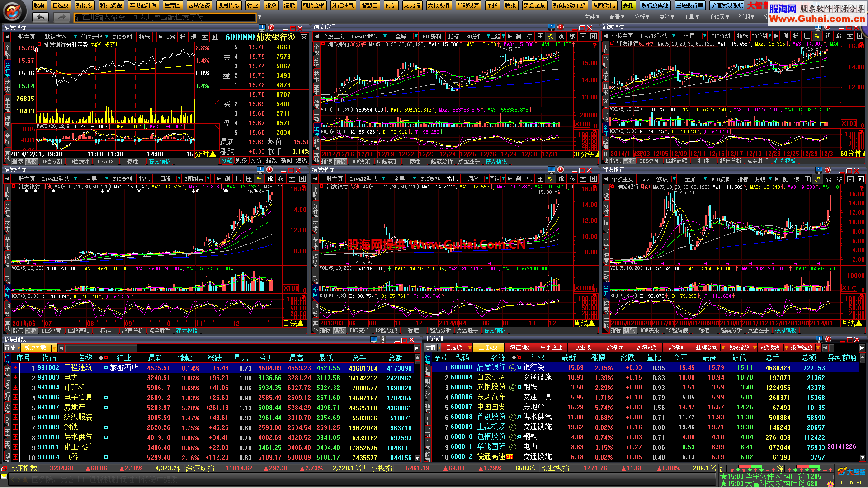868x488 pixels.
Task: Toggle the 模板 button under the 日线 chart
Action: tap(31, 331)
